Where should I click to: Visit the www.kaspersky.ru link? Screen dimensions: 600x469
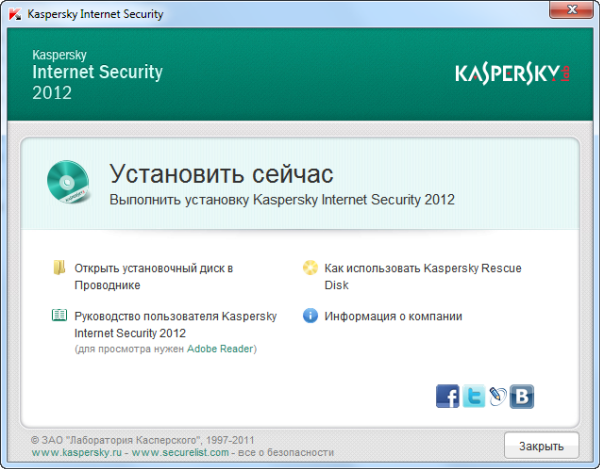coord(77,453)
